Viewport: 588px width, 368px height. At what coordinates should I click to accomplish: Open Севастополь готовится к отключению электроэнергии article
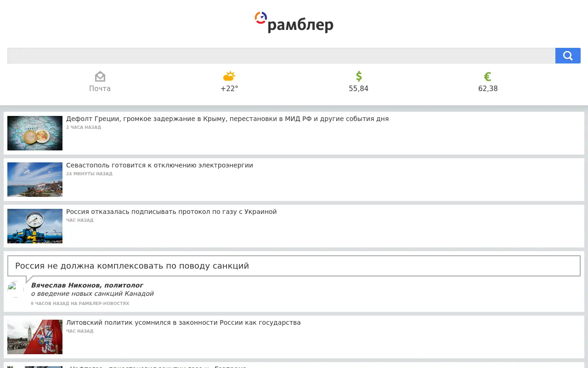click(159, 165)
